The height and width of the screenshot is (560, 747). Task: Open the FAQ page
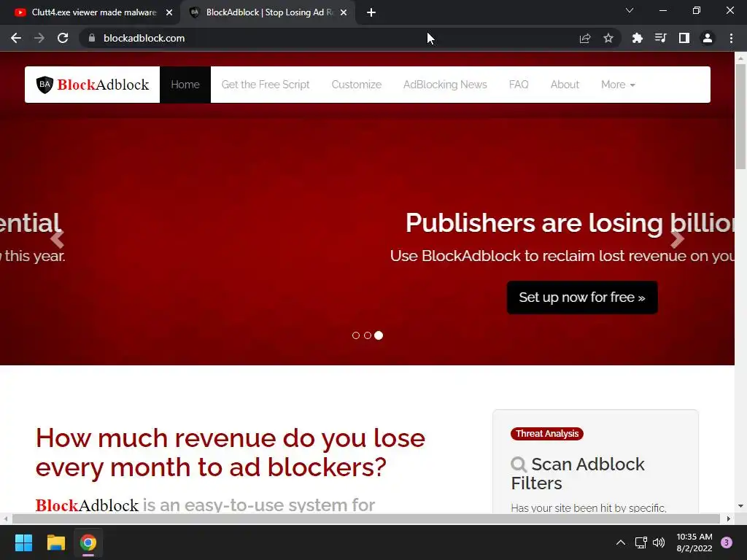coord(519,85)
